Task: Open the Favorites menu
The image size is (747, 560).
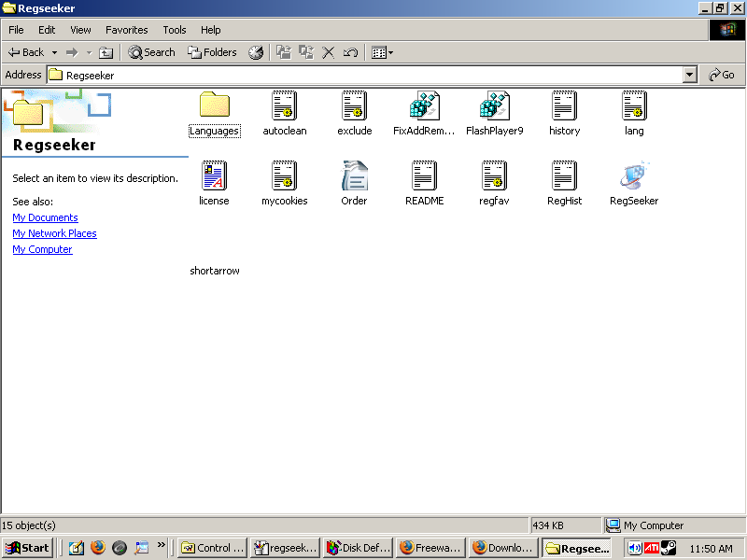Action: pos(126,30)
